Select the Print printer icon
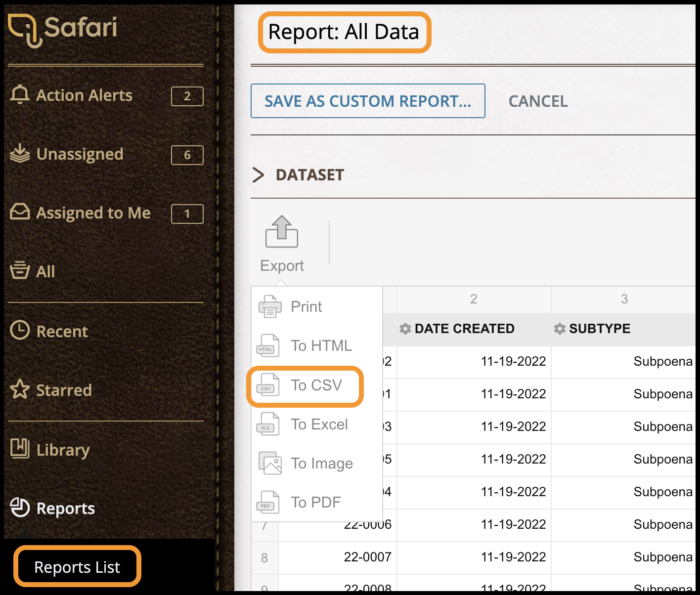 click(x=269, y=306)
